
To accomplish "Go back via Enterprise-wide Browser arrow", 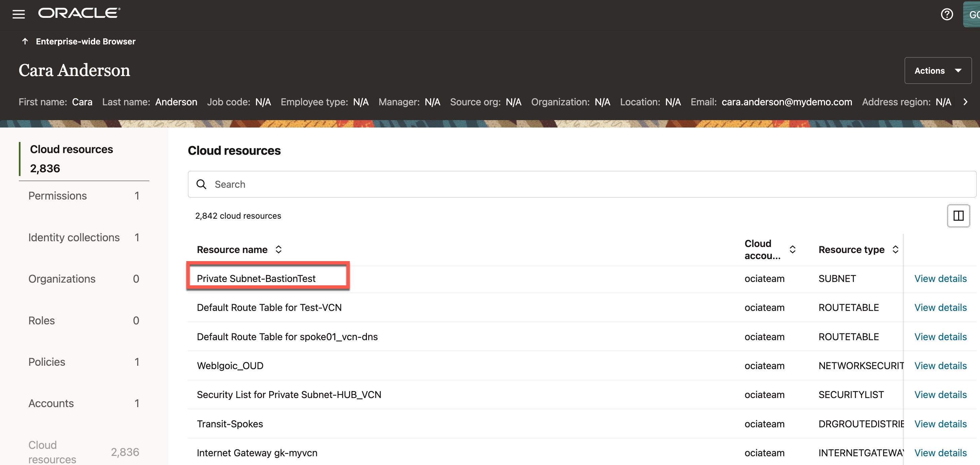I will click(x=25, y=41).
